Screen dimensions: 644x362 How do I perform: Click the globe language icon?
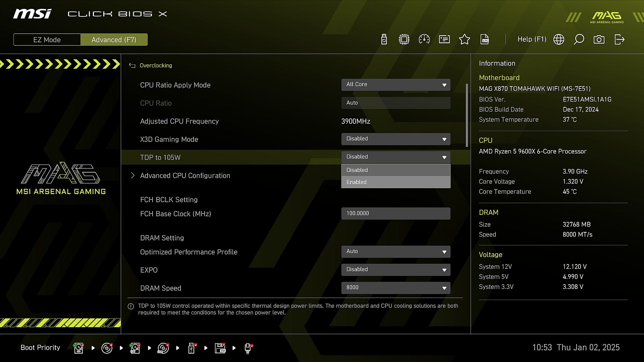[x=559, y=40]
